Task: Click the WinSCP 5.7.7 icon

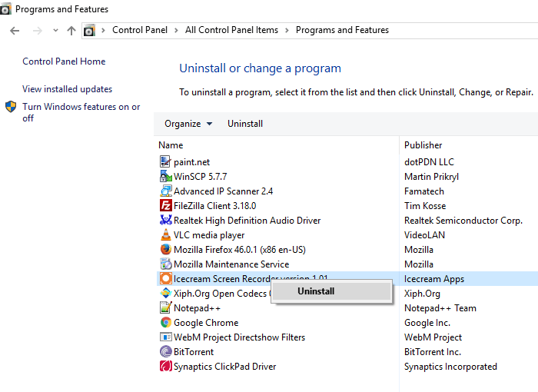Action: click(x=165, y=177)
